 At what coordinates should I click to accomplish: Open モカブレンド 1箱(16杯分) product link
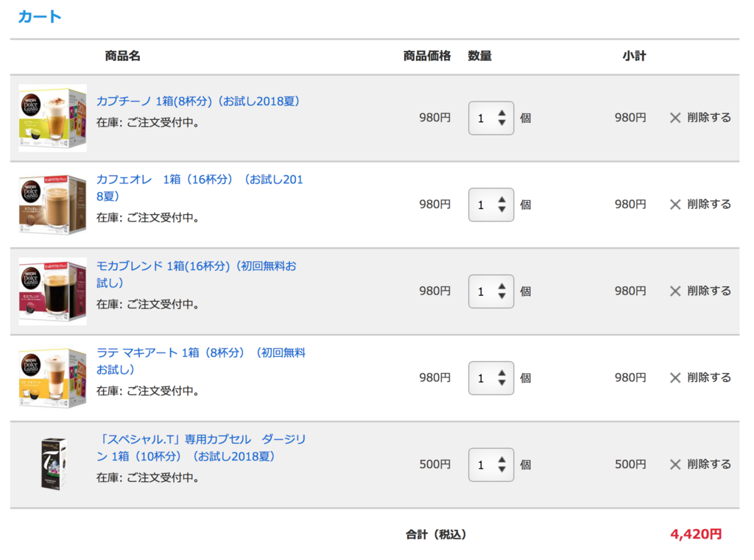(196, 274)
